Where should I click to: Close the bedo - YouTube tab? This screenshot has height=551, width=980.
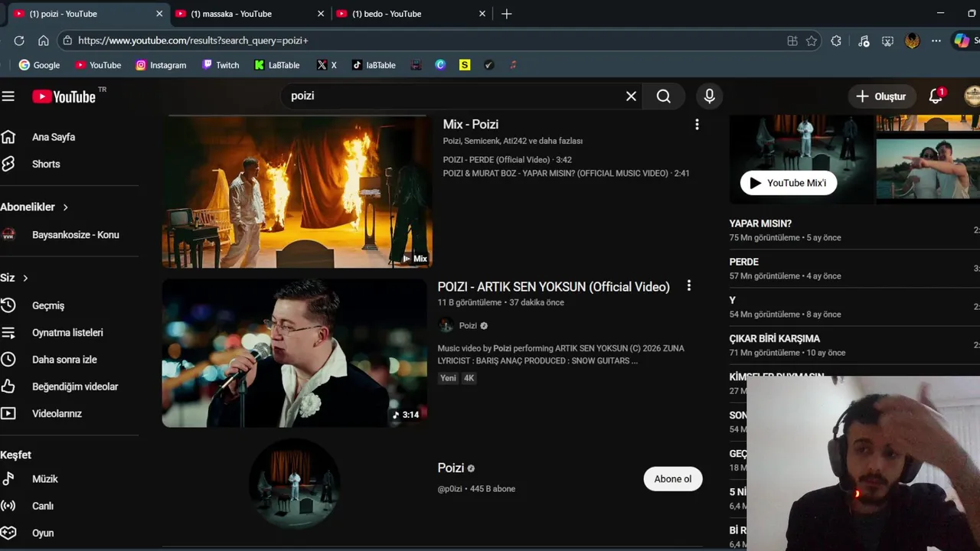482,14
